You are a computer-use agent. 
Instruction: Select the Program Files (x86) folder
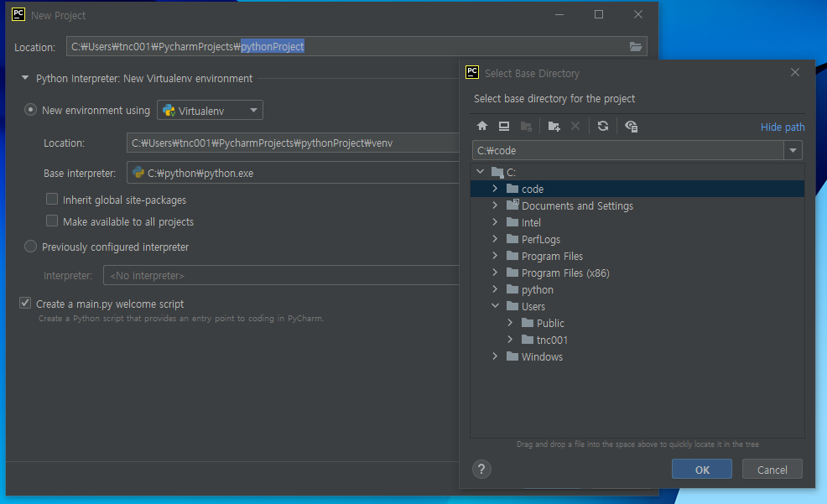pos(565,273)
